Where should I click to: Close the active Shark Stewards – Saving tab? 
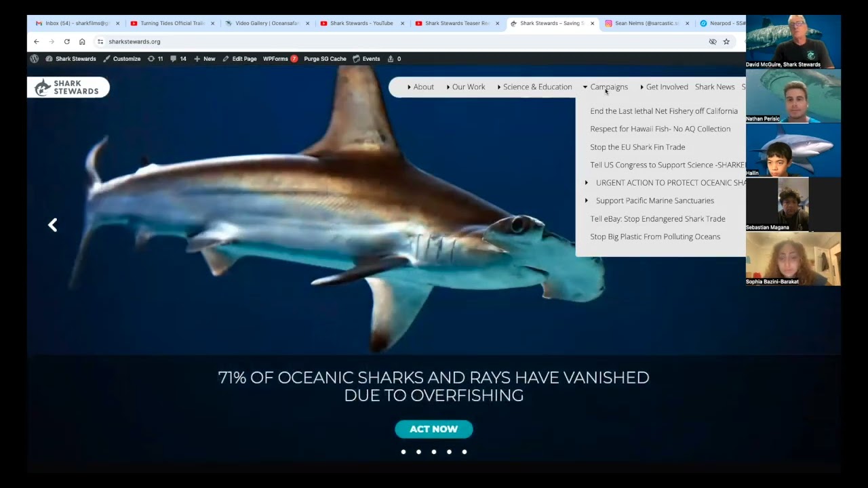coord(592,23)
